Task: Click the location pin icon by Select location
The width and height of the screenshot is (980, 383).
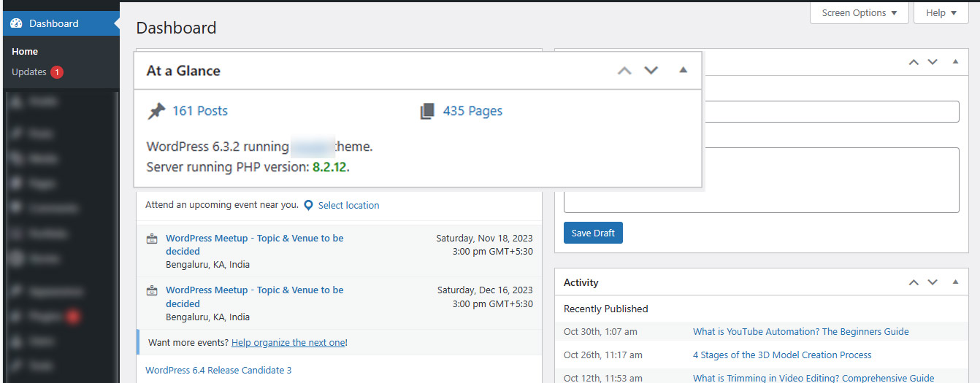Action: 308,205
